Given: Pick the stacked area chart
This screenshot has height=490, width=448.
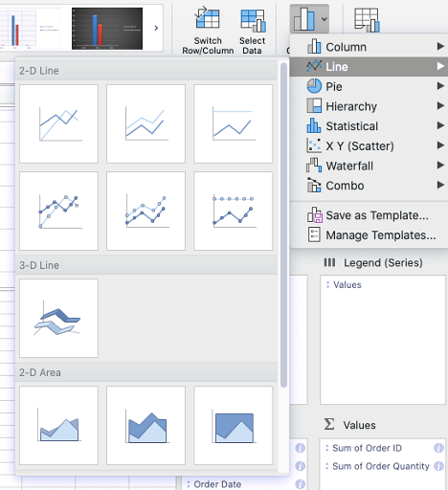Looking at the screenshot, I should tap(146, 425).
